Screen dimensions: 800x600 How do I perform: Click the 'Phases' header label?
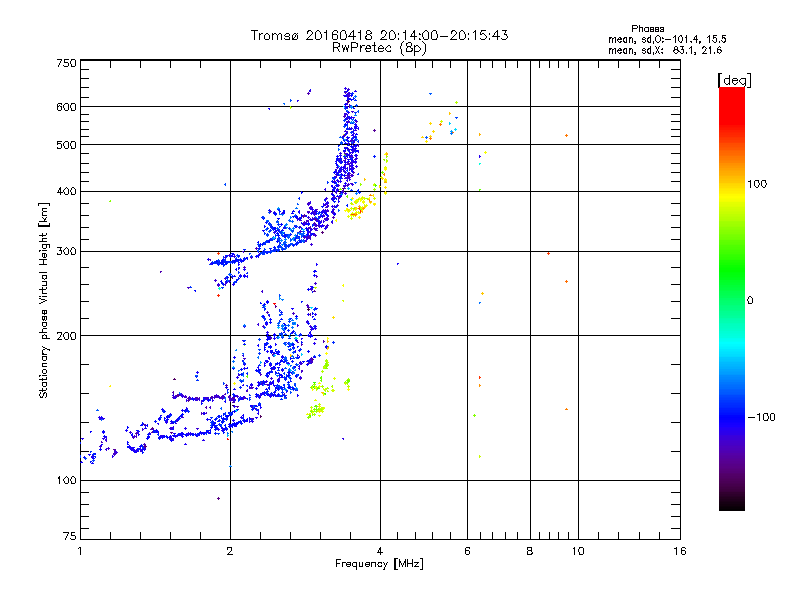pyautogui.click(x=647, y=29)
